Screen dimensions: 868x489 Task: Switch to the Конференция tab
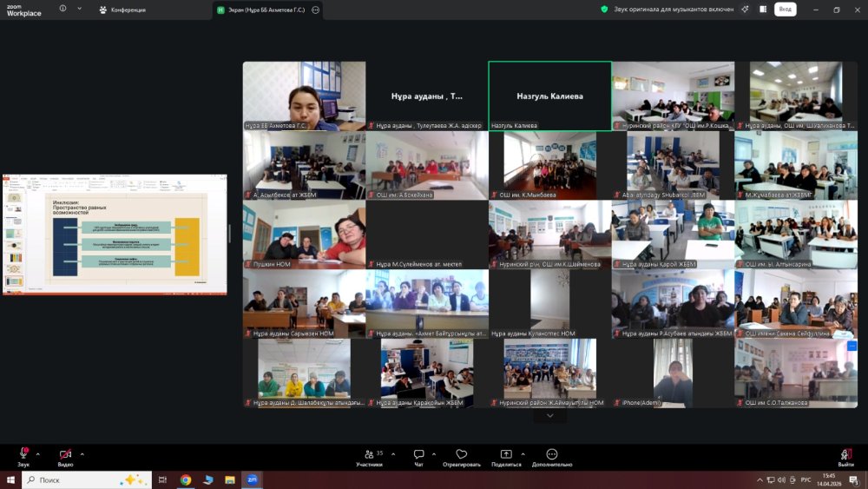(122, 10)
